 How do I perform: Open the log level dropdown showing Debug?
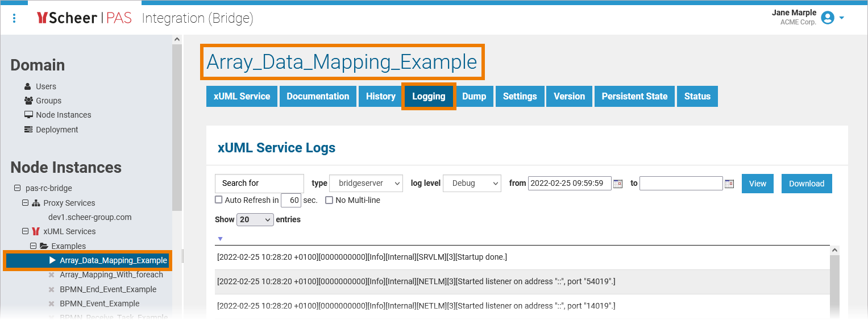[472, 183]
